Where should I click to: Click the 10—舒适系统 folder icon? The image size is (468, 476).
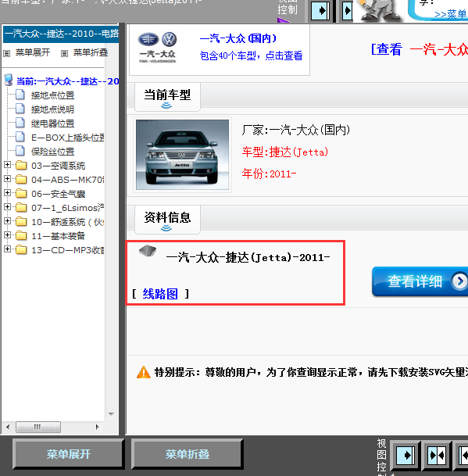(x=21, y=222)
